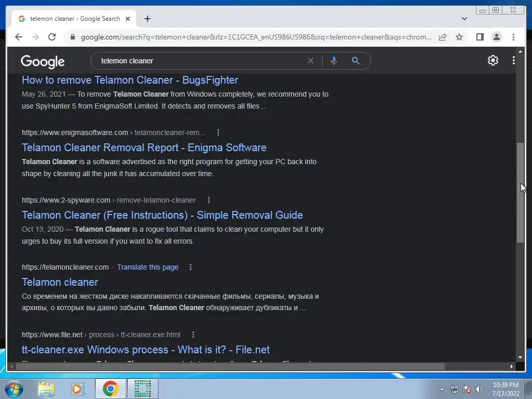Click the address bar URL
Screen dimensions: 532x399
tap(256, 37)
